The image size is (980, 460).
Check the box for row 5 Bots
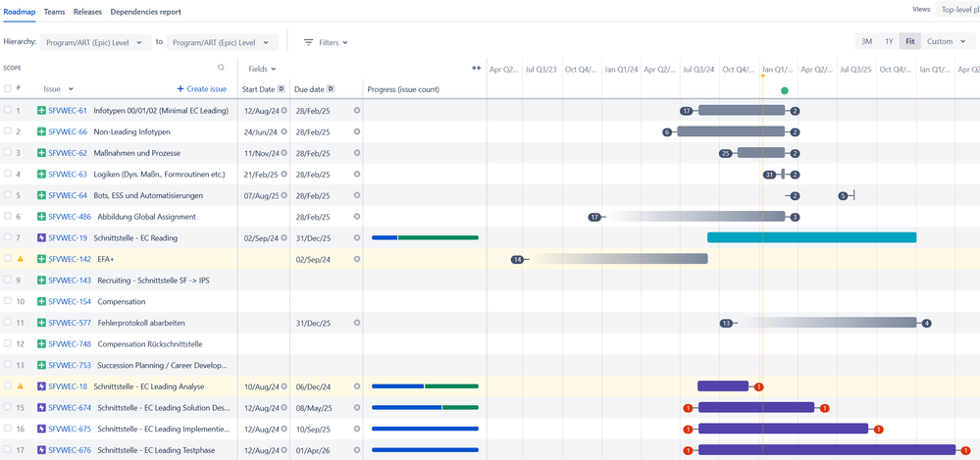[8, 195]
